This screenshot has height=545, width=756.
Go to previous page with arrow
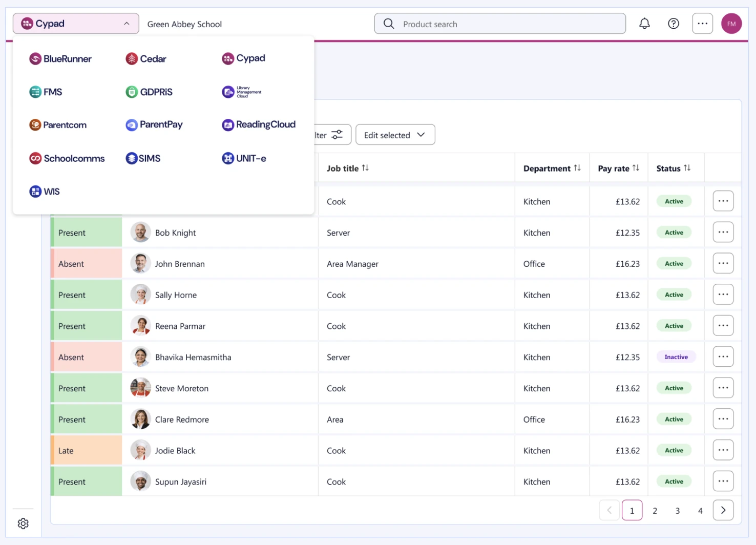[610, 510]
